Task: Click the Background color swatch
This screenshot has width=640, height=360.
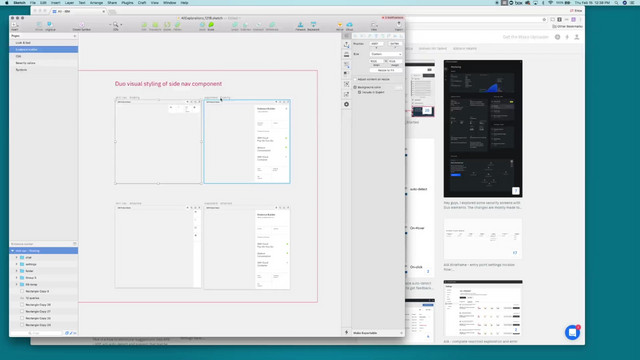Action: point(398,87)
